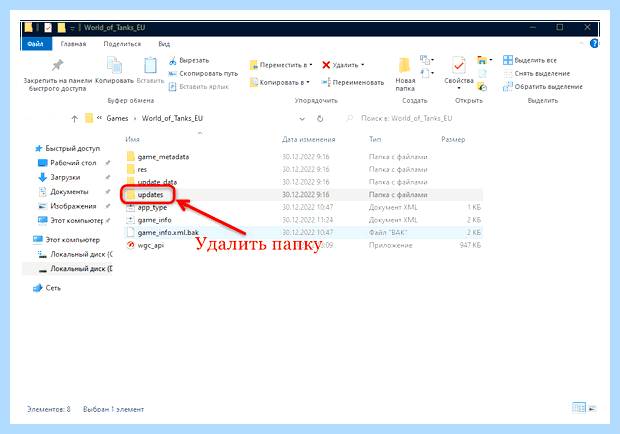Switch to the Вид ribbon tab
The image size is (620, 434).
pos(164,44)
